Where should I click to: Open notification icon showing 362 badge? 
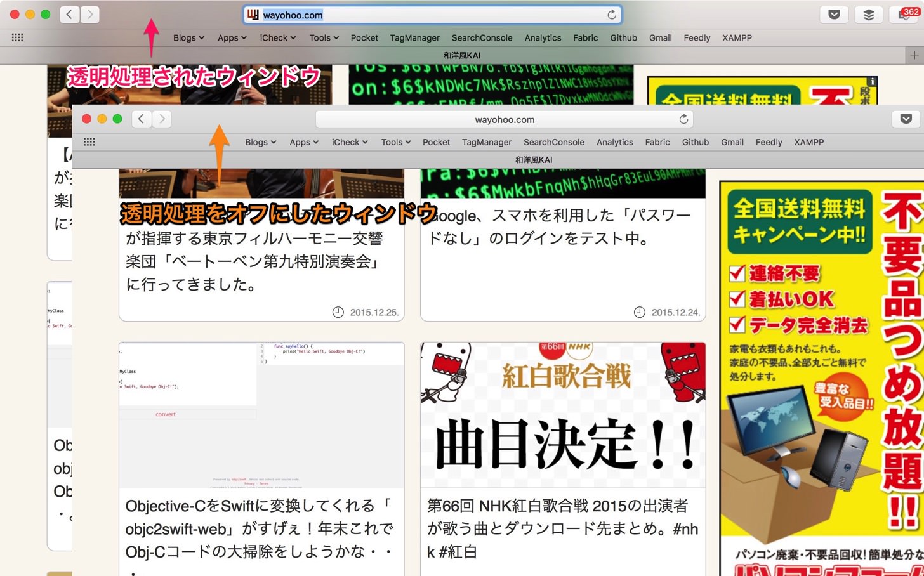pyautogui.click(x=907, y=15)
